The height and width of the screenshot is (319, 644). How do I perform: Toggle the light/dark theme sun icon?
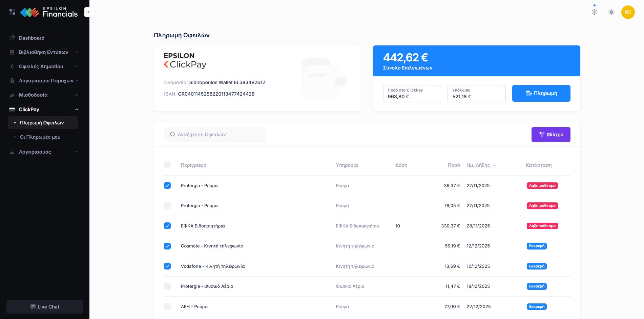(x=611, y=12)
